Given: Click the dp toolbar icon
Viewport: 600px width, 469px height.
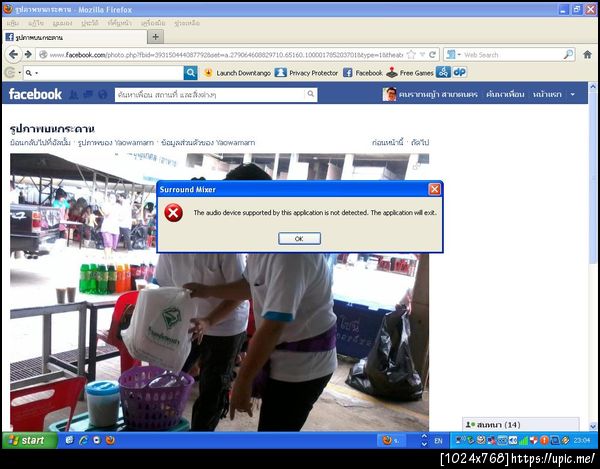Looking at the screenshot, I should [460, 72].
